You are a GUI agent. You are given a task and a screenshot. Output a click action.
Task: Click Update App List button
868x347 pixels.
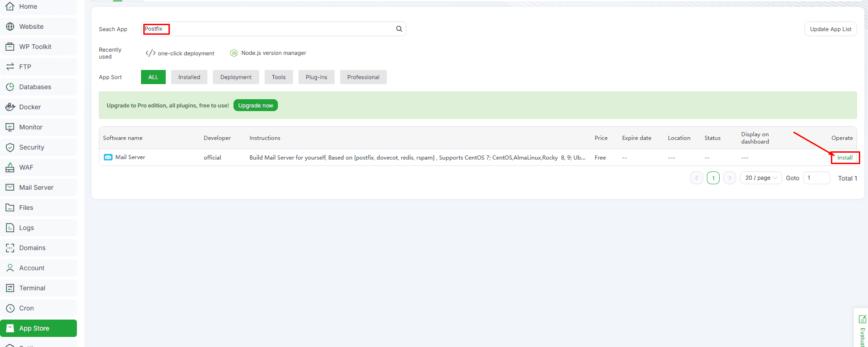click(x=830, y=29)
